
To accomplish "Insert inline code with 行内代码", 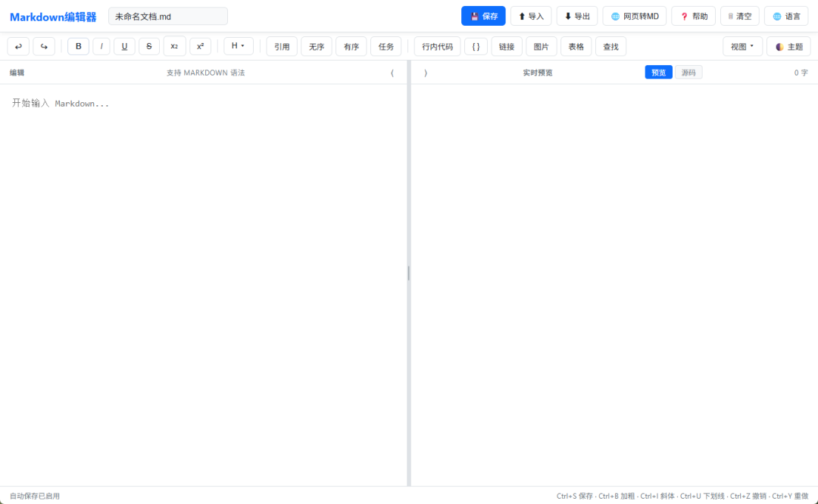I will 437,46.
